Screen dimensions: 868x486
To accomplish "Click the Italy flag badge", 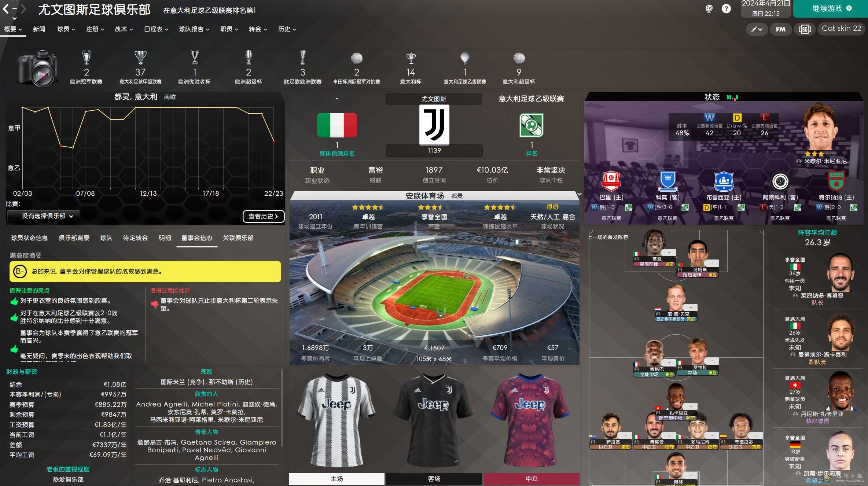I will tap(337, 125).
